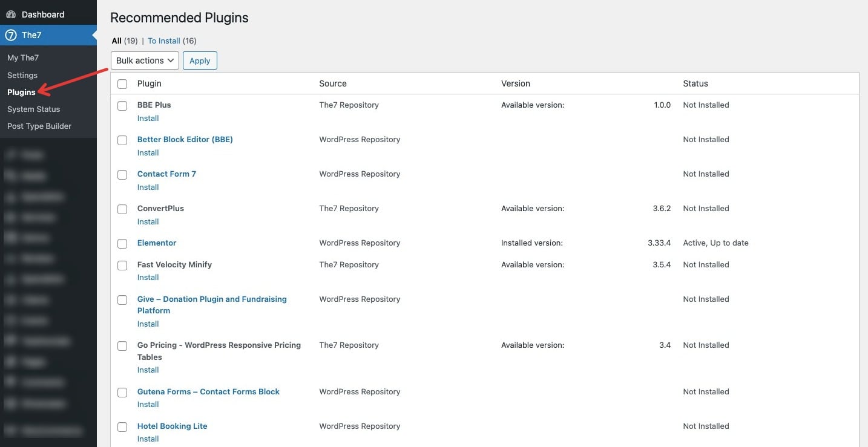Select Plugins in the The7 submenu

click(21, 93)
